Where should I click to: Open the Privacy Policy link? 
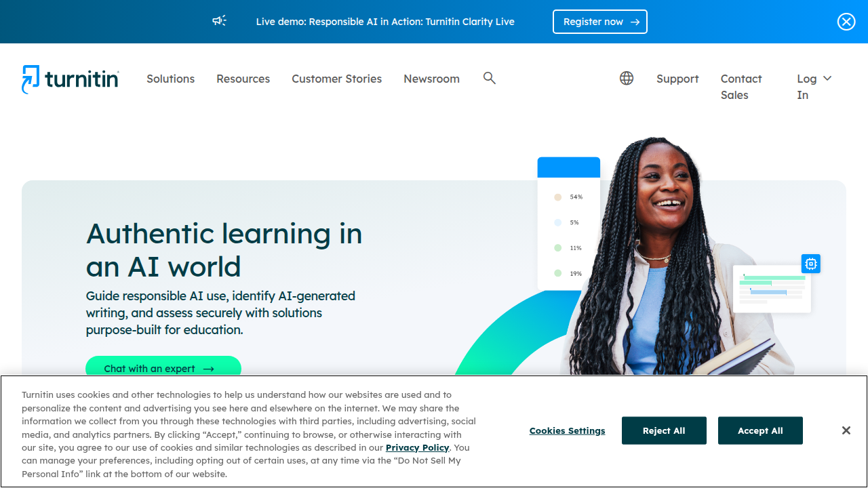(x=418, y=447)
